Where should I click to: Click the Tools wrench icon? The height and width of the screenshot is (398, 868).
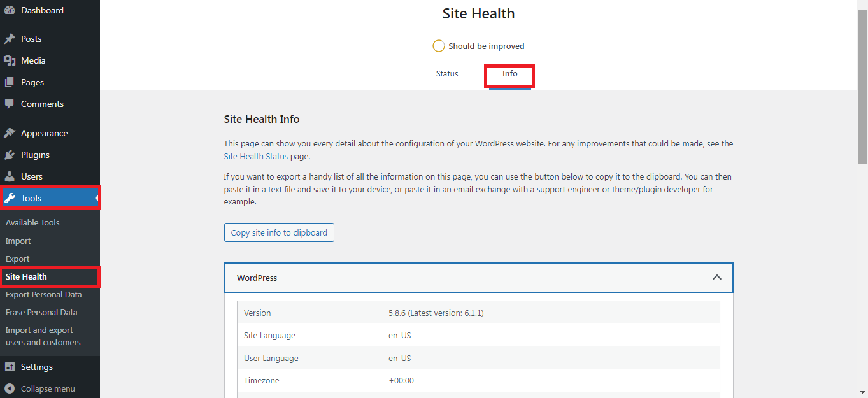(x=10, y=198)
